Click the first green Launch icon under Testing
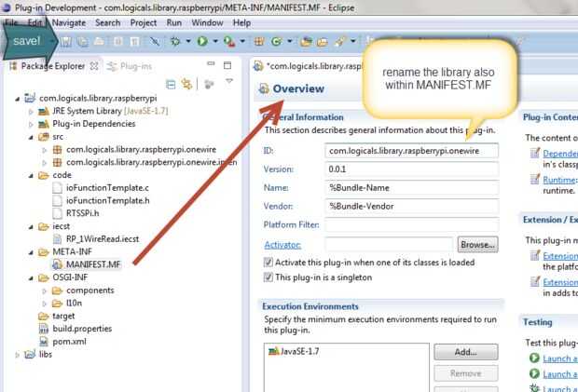 [x=534, y=358]
